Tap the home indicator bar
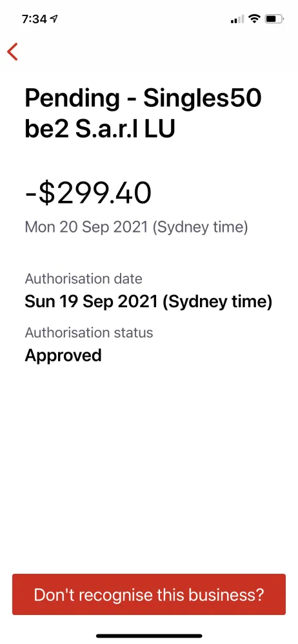Screen dimensions: 298x644 coord(149,636)
